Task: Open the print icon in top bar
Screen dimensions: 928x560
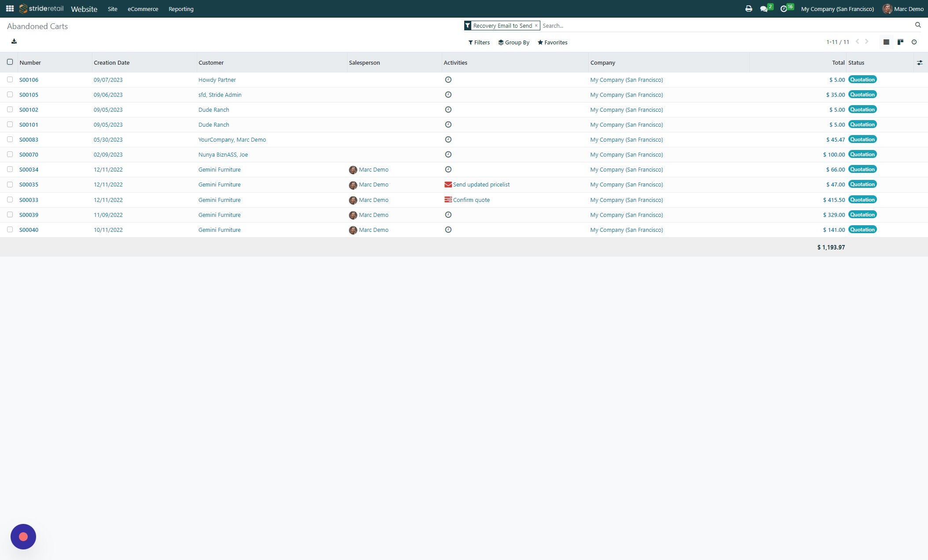Action: point(748,9)
